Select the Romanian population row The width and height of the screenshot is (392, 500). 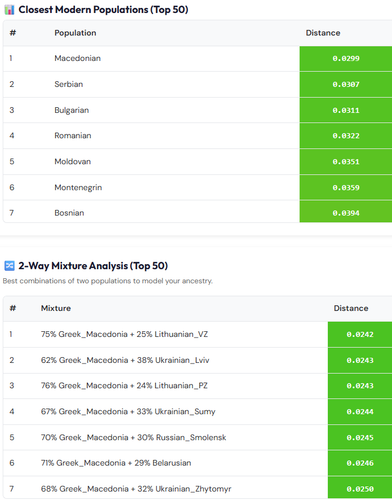198,136
